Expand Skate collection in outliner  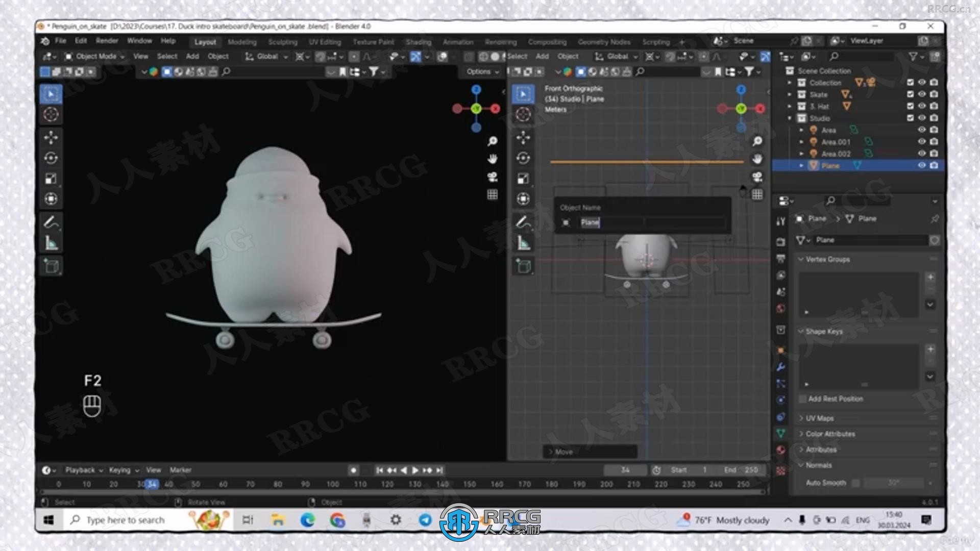790,94
